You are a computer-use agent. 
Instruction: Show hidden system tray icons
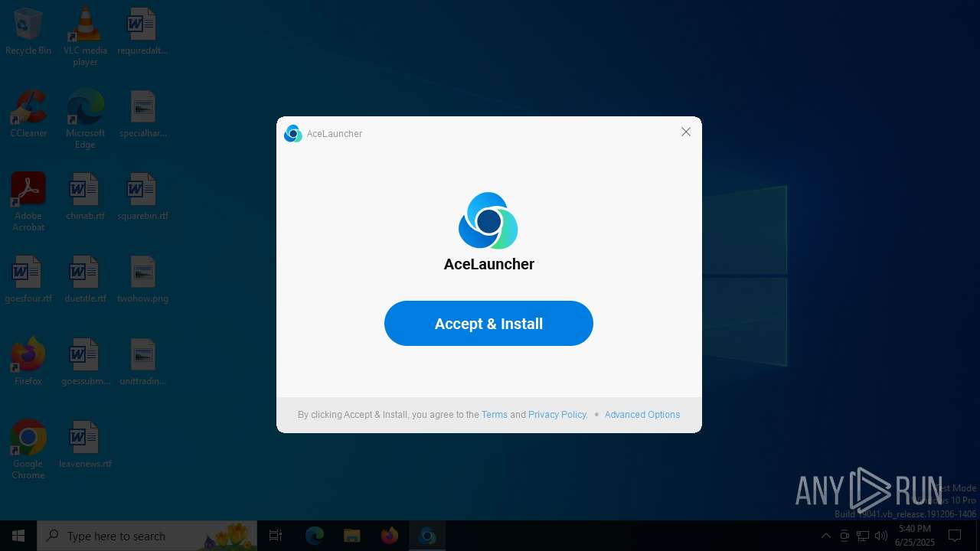pyautogui.click(x=825, y=536)
